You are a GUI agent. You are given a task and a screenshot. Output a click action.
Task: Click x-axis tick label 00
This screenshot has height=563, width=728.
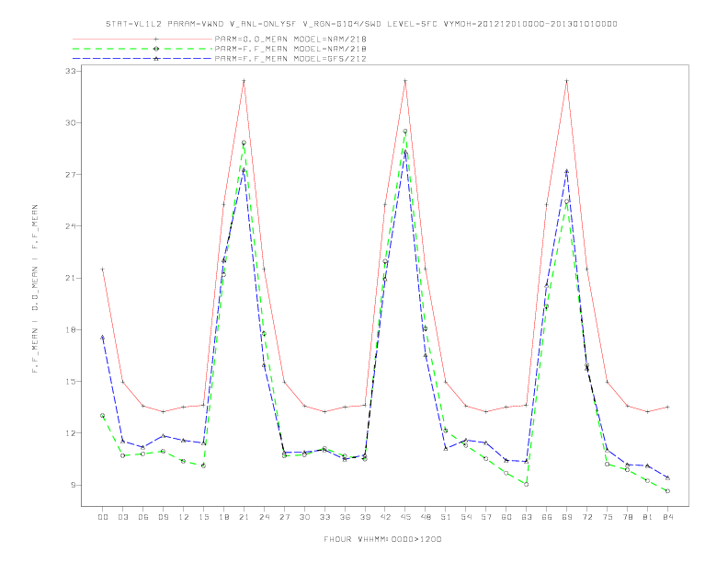pyautogui.click(x=103, y=517)
